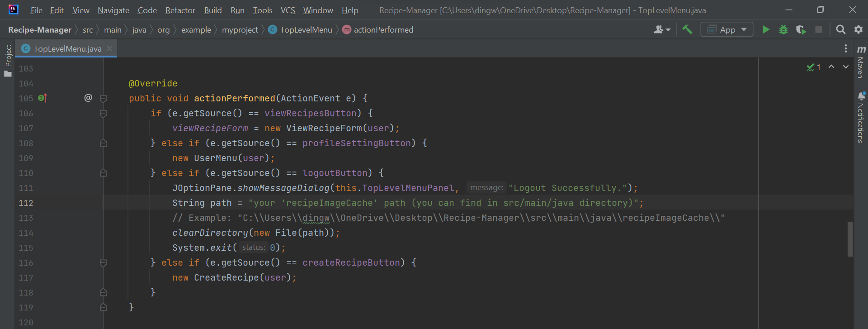The image size is (868, 329).
Task: Click the java breadcrumb
Action: tap(139, 29)
